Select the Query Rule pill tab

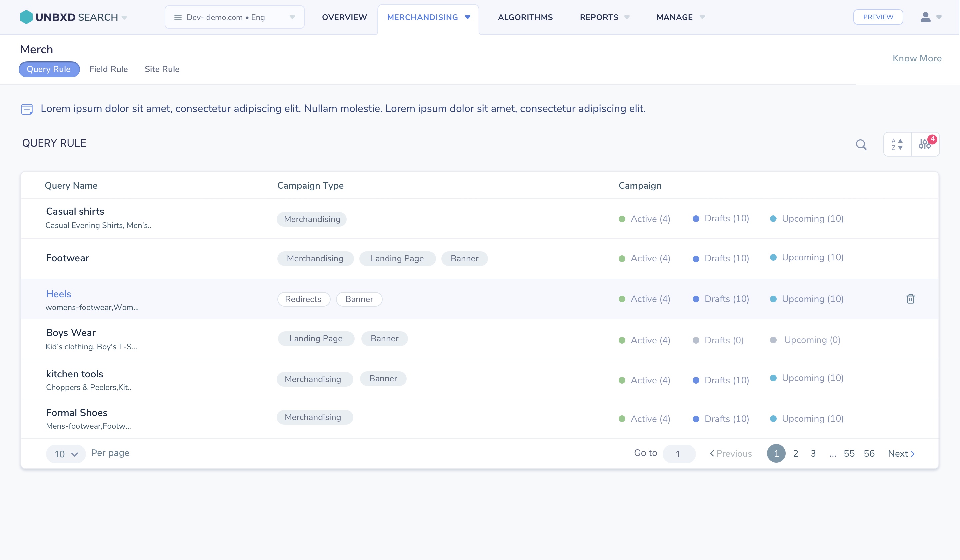click(49, 69)
